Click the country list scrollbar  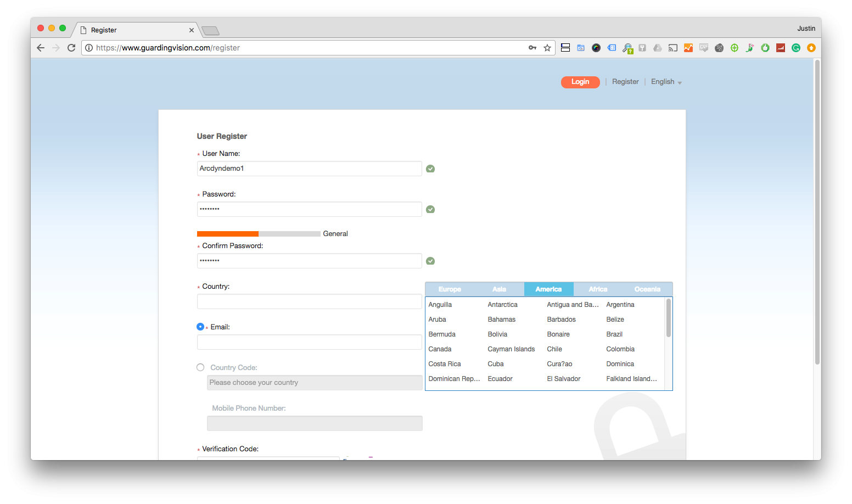(668, 318)
